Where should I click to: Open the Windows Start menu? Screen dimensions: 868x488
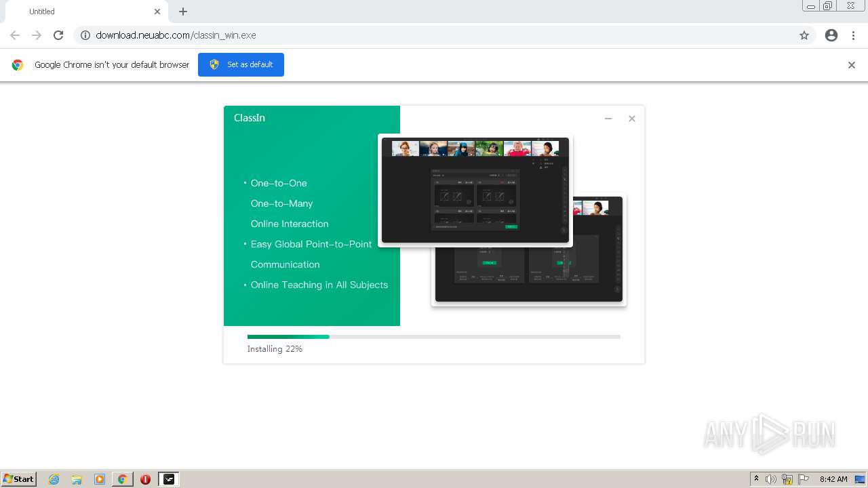tap(19, 479)
